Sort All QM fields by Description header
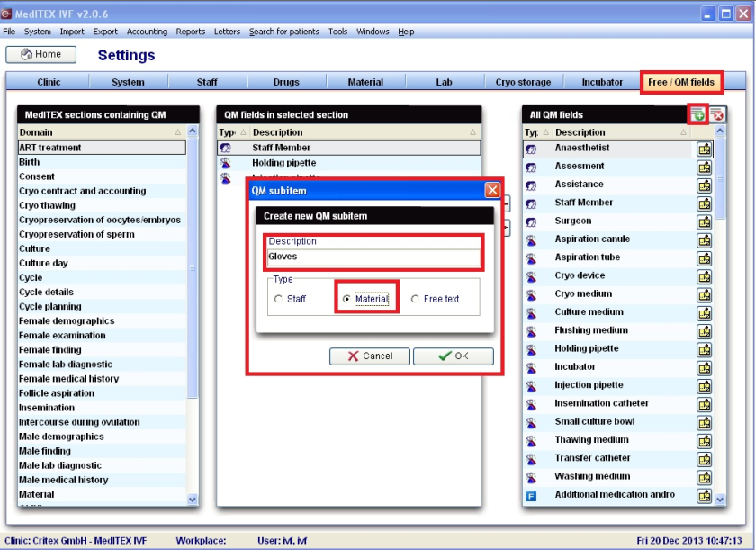 pyautogui.click(x=621, y=132)
